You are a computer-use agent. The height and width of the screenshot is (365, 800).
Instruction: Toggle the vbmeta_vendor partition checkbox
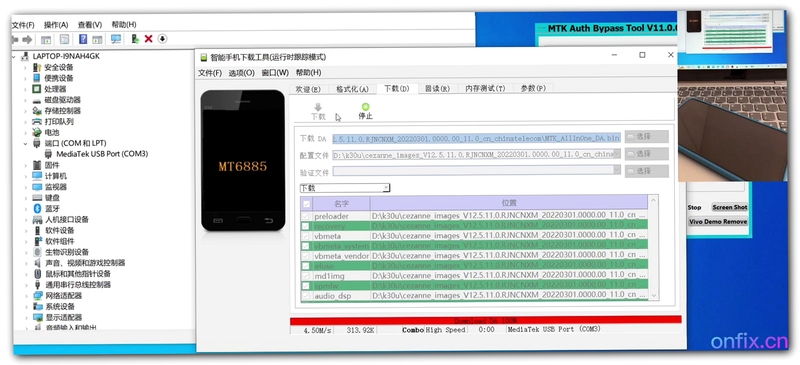(x=306, y=255)
